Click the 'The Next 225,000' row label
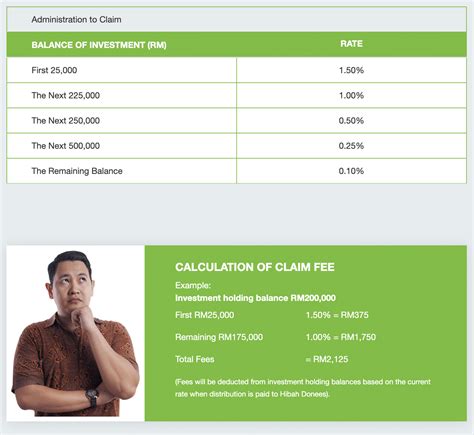 [x=66, y=95]
